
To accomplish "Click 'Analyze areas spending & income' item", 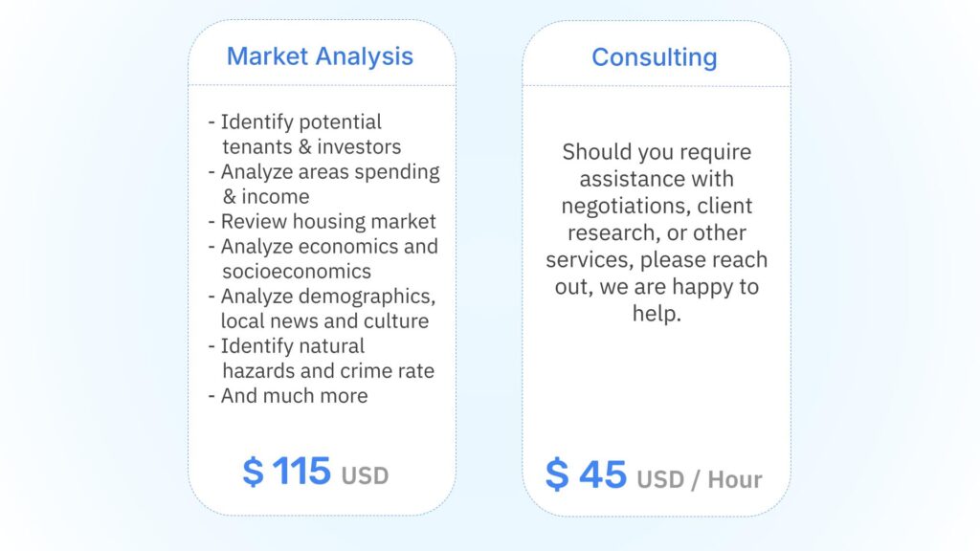I will [x=323, y=184].
